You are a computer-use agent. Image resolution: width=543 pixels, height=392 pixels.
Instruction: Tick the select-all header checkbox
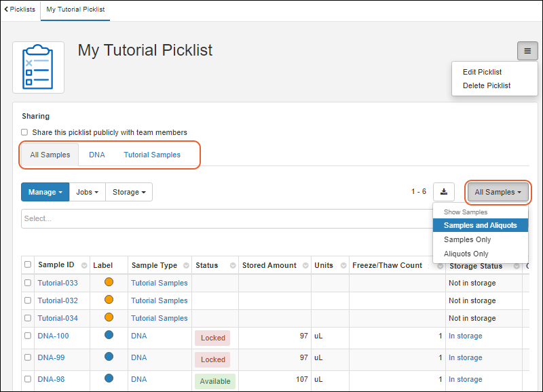coord(28,265)
